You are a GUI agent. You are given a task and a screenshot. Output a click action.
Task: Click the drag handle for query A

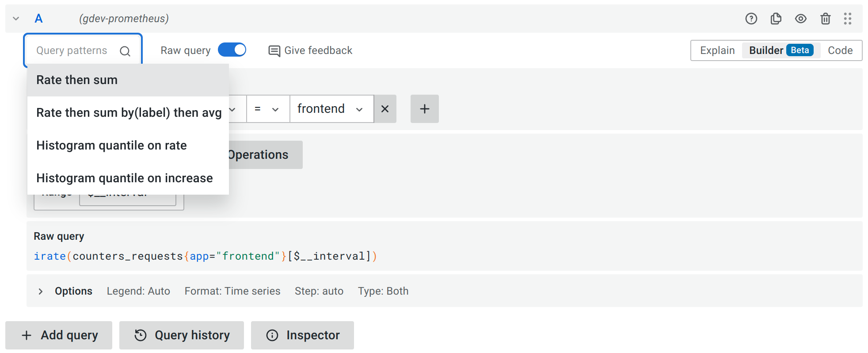847,19
